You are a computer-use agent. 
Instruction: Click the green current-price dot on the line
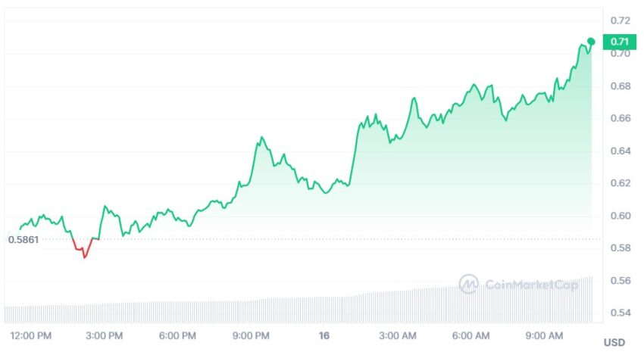[x=591, y=42]
